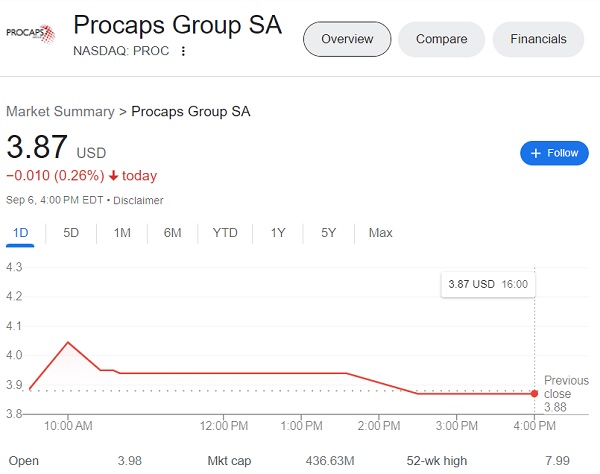Open the Market Summary breadcrumb link
The width and height of the screenshot is (600, 474).
coord(60,111)
